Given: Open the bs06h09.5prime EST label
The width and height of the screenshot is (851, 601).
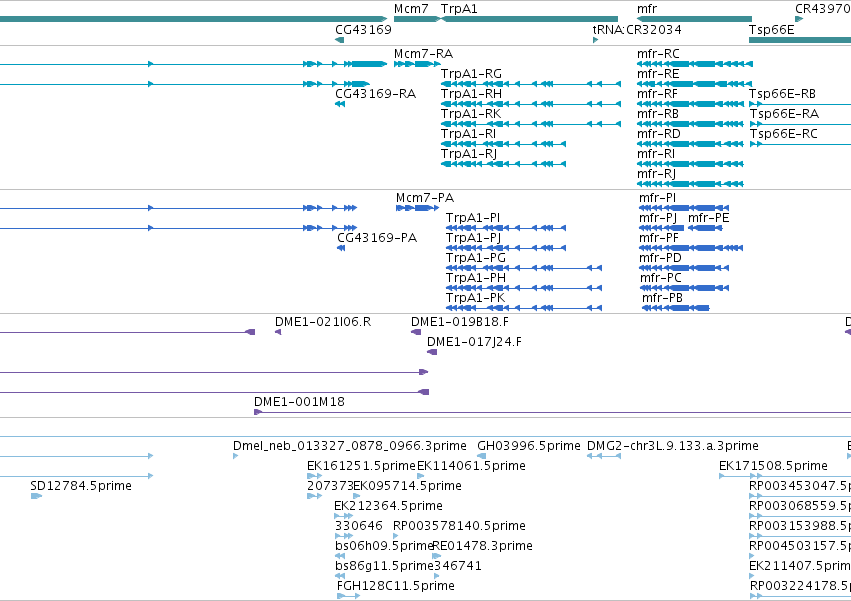Looking at the screenshot, I should click(384, 547).
